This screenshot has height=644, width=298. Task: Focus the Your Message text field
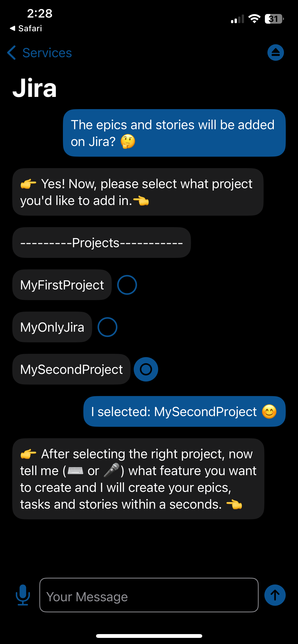[149, 595]
